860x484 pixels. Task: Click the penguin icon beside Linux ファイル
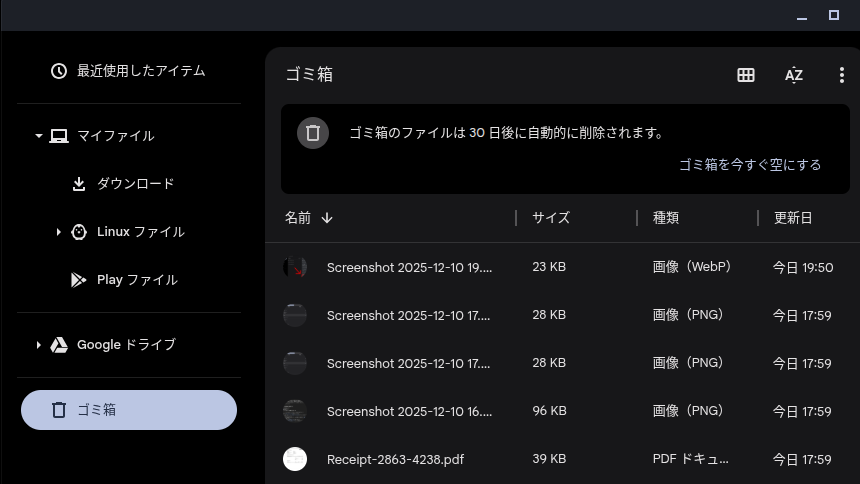tap(79, 232)
